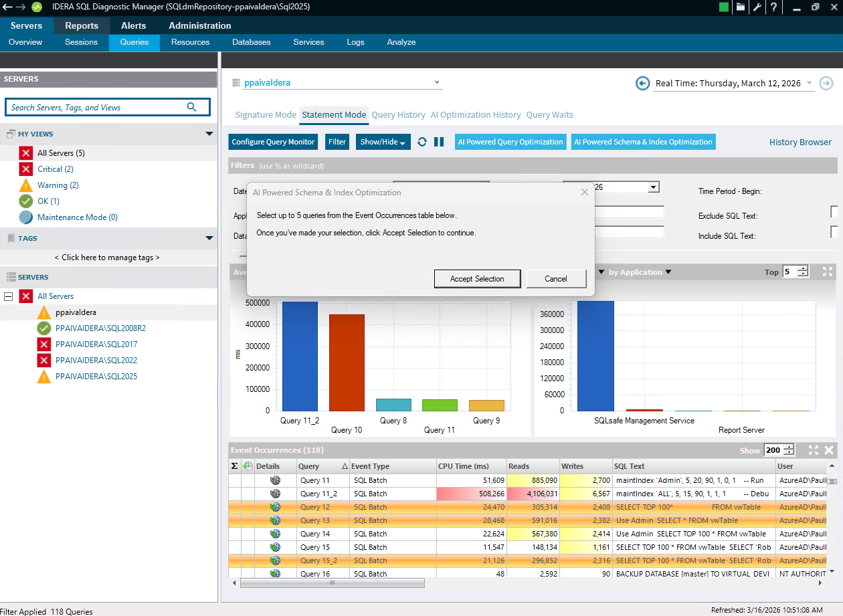This screenshot has width=843, height=616.
Task: Click the horizontal scrollbar thumb in events grid
Action: pos(332,583)
